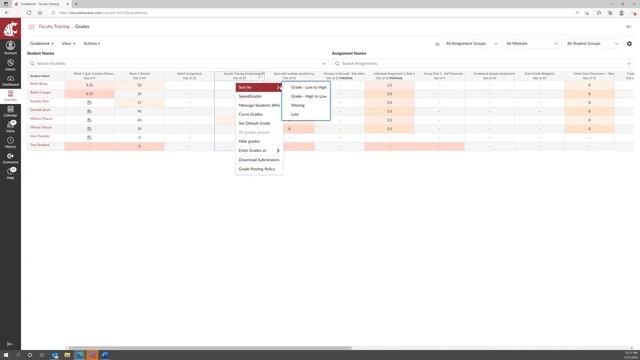Screen dimensions: 640x360
Task: Click the Search Assignments input field
Action: tap(483, 64)
